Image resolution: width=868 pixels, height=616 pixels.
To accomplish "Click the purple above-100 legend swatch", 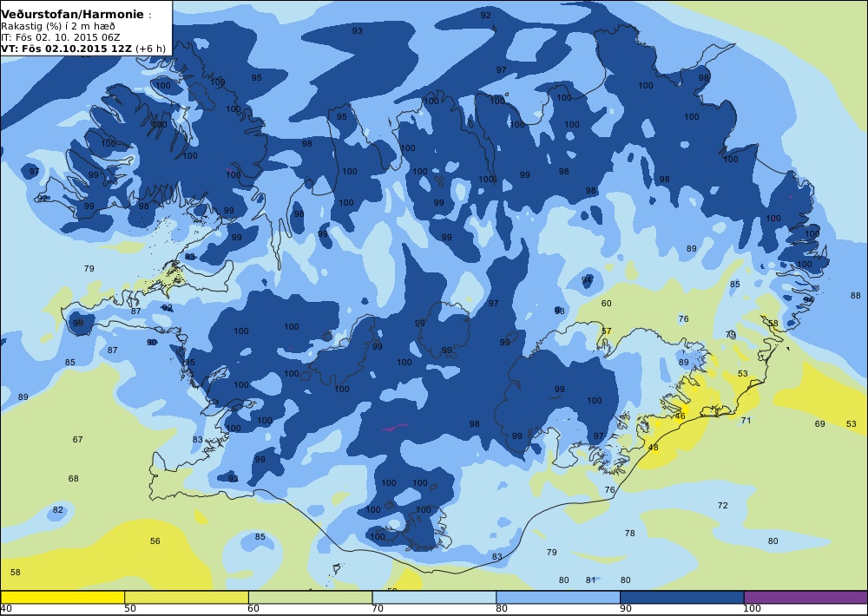I will pos(806,597).
